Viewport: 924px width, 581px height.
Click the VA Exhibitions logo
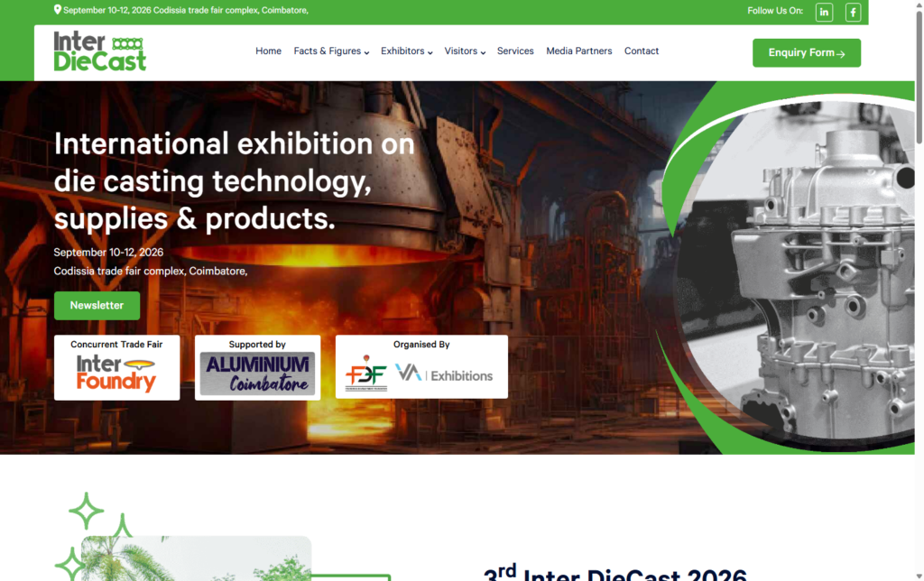pyautogui.click(x=444, y=374)
